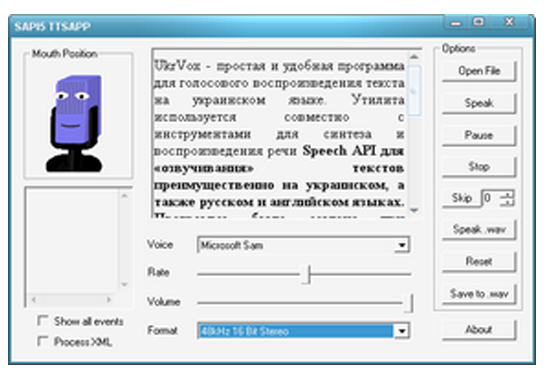Open the Format dropdown list

point(402,331)
